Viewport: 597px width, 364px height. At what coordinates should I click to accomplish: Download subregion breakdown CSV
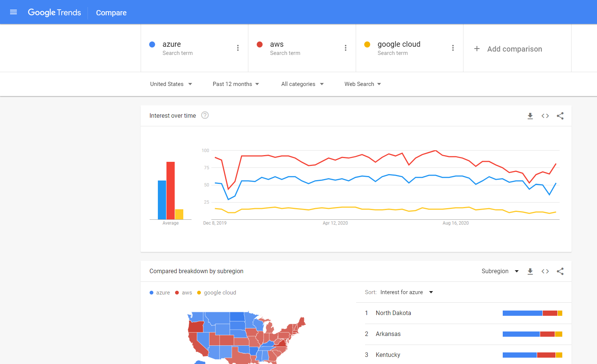point(530,271)
